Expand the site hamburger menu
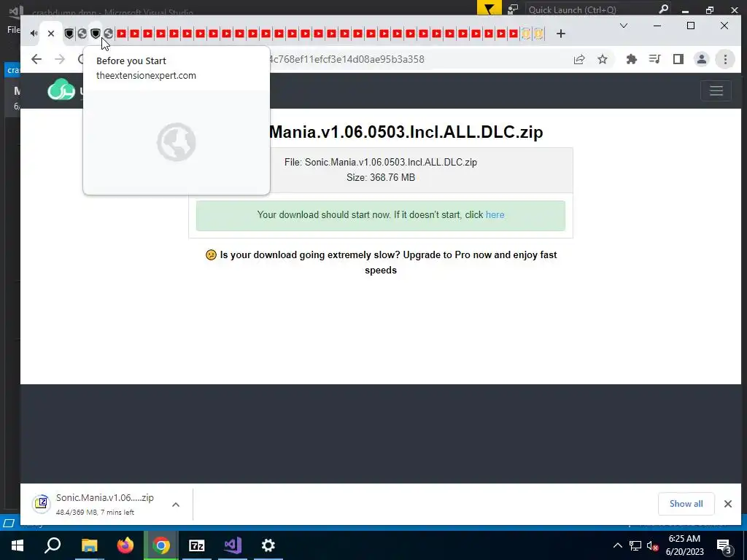This screenshot has width=747, height=560. click(x=716, y=90)
